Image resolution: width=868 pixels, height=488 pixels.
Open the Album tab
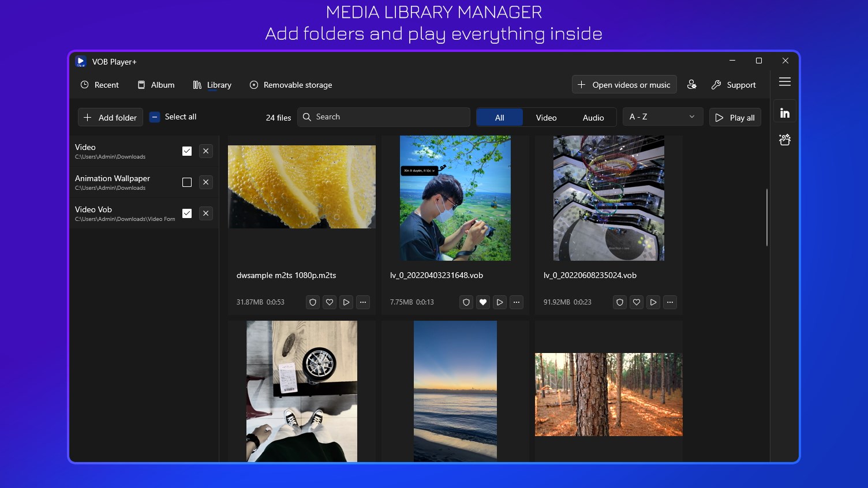tap(156, 84)
